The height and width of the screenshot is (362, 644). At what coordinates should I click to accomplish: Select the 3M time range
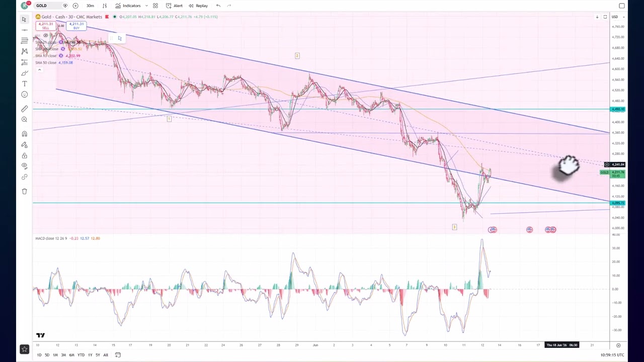63,355
